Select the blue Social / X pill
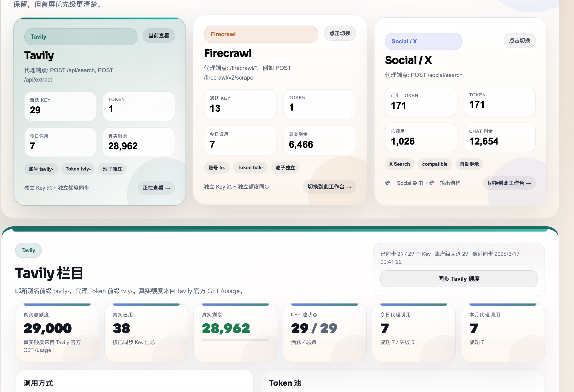Image resolution: width=574 pixels, height=392 pixels. pos(423,41)
